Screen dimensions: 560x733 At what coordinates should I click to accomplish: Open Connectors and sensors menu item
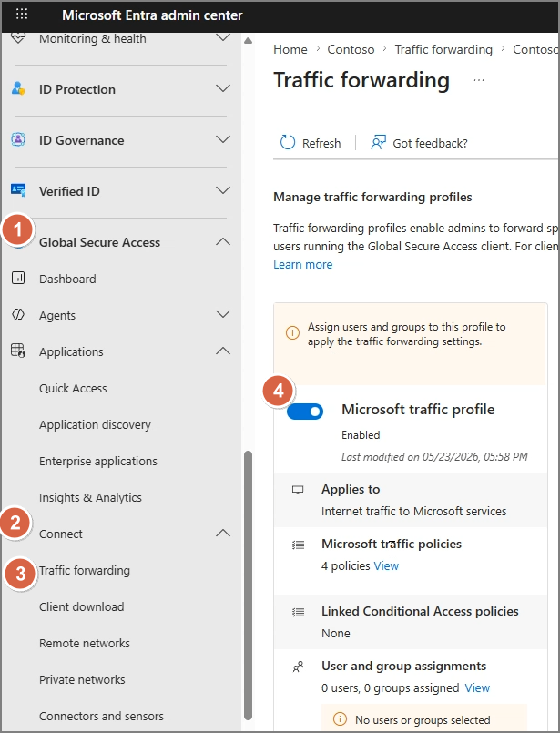click(x=101, y=717)
